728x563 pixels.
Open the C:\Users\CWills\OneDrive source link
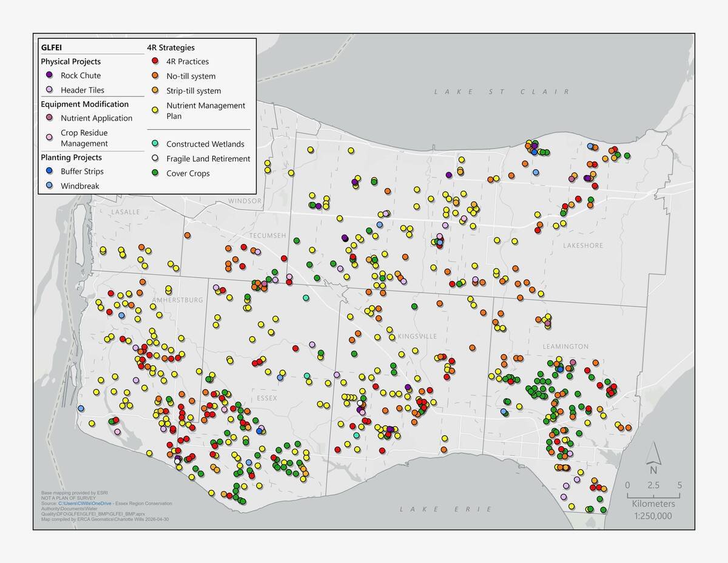pos(86,504)
